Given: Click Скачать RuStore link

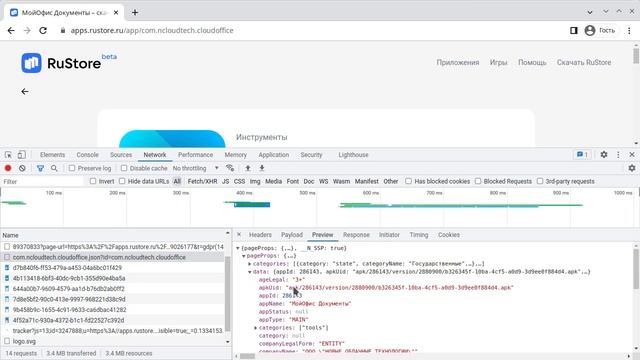Looking at the screenshot, I should 584,62.
